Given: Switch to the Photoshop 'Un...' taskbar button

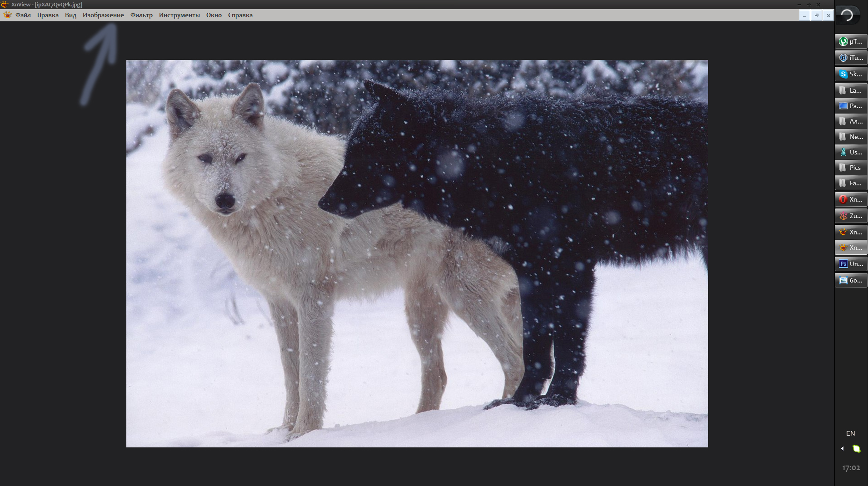Looking at the screenshot, I should [851, 264].
